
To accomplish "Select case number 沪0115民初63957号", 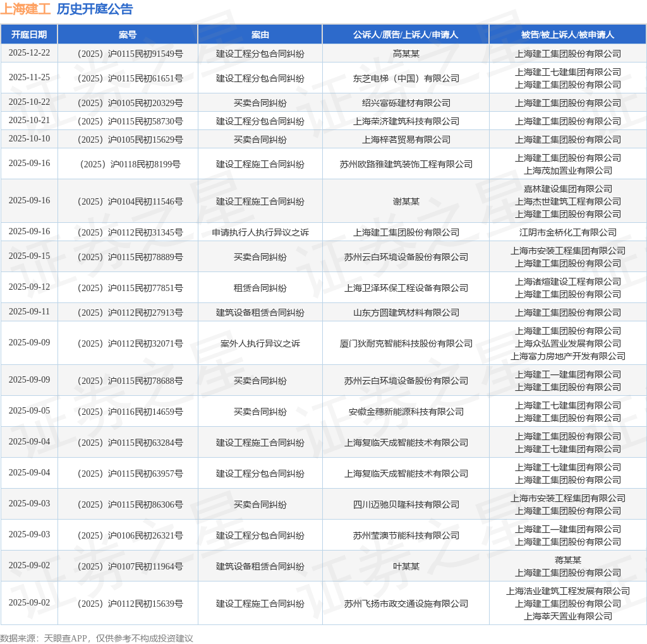I will pyautogui.click(x=130, y=474).
